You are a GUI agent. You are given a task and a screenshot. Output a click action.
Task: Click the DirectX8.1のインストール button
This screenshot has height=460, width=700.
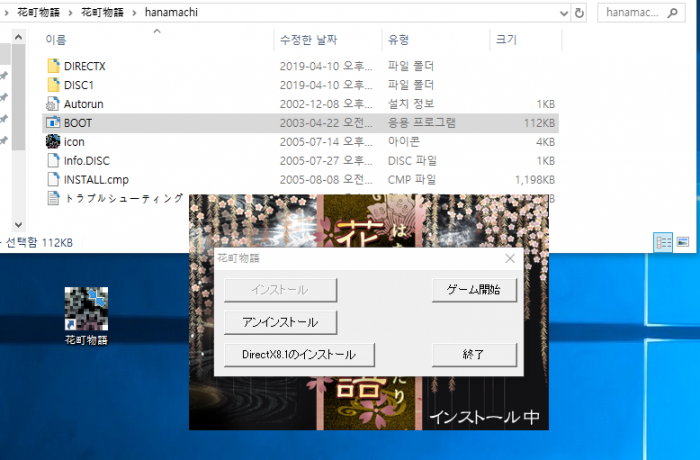pos(299,355)
